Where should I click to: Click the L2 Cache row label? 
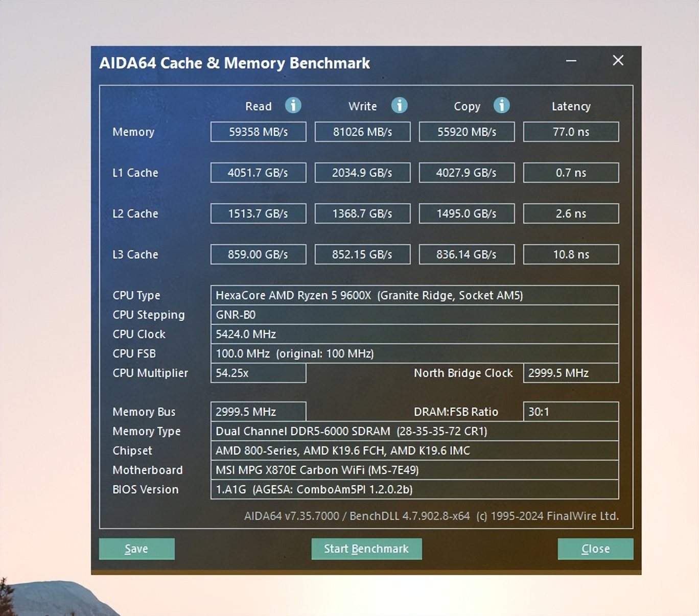[135, 214]
